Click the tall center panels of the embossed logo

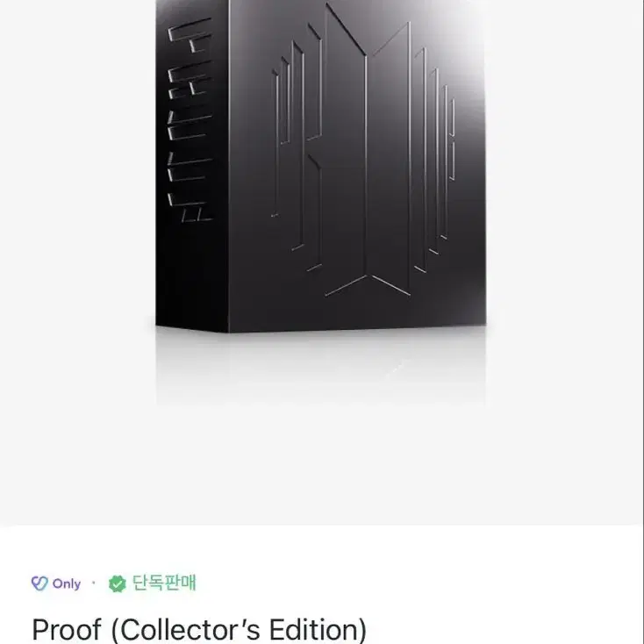[x=367, y=152]
